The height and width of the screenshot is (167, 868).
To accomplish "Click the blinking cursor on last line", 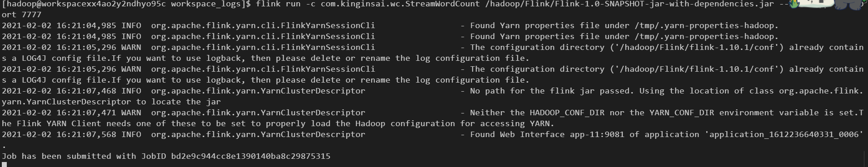I will pos(4,165).
